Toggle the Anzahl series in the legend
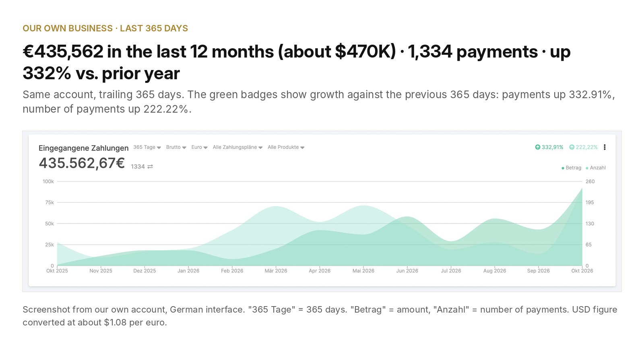This screenshot has width=644, height=352. 596,168
